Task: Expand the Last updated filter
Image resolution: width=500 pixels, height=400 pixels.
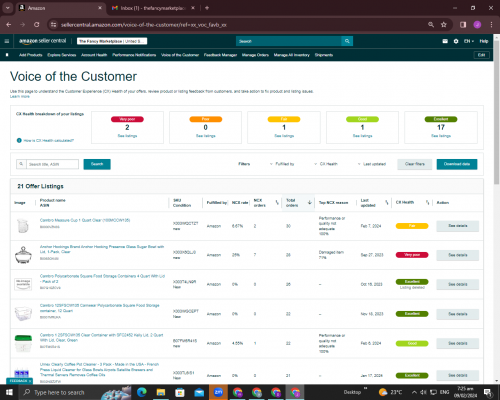Action: (372, 164)
